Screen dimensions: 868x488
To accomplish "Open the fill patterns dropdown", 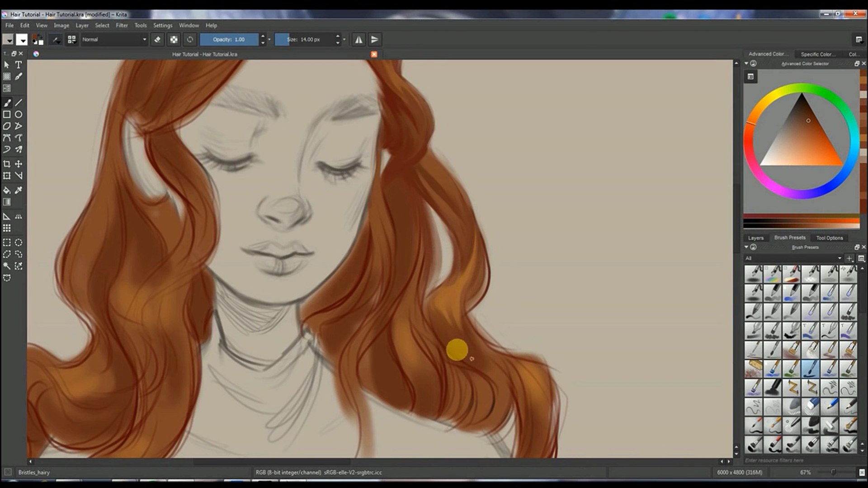I will (x=22, y=40).
